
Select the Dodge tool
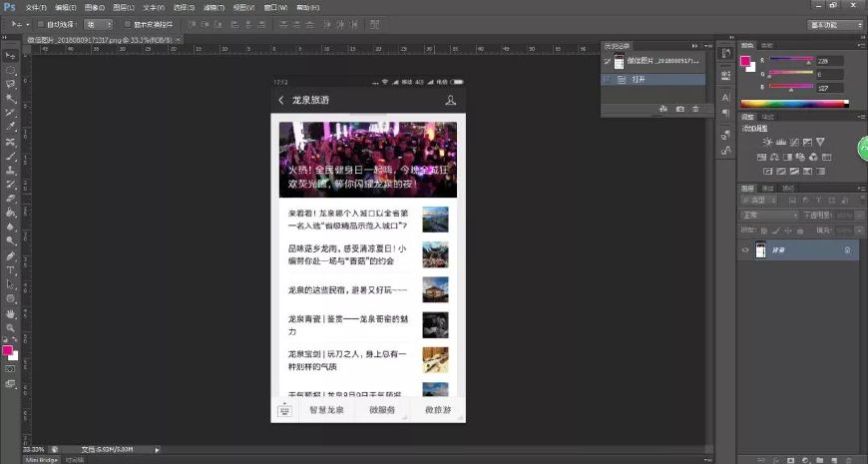tap(10, 241)
